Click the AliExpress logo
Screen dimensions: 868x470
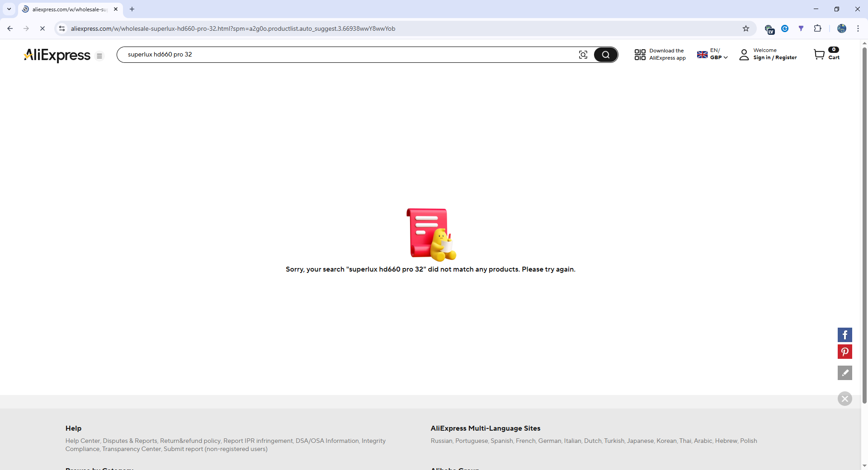[x=57, y=55]
